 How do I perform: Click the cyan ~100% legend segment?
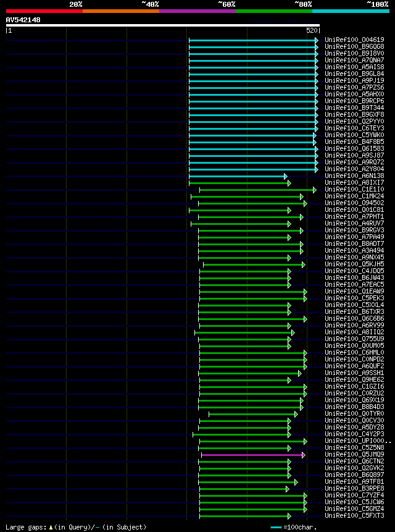pos(351,11)
